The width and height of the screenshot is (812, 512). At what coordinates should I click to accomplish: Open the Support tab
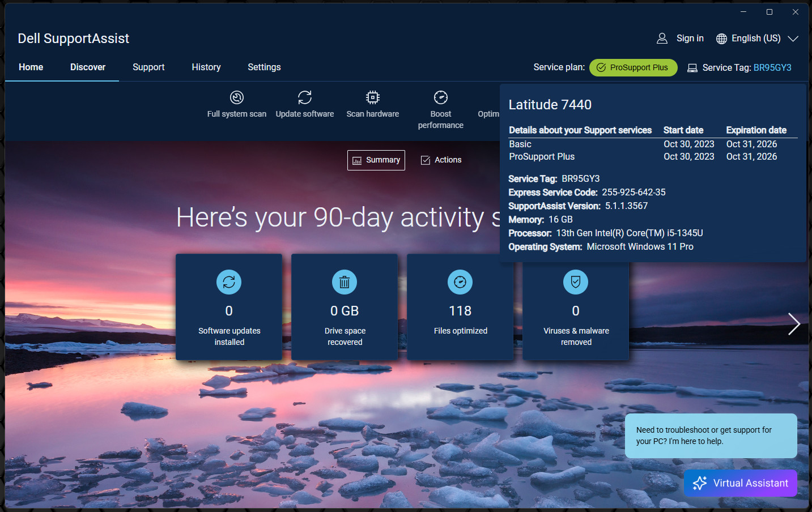pos(148,67)
